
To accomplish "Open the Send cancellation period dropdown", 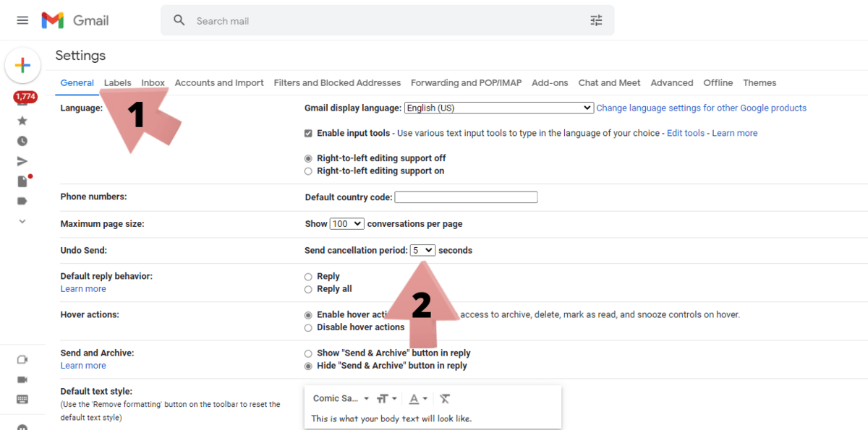I will [x=422, y=249].
